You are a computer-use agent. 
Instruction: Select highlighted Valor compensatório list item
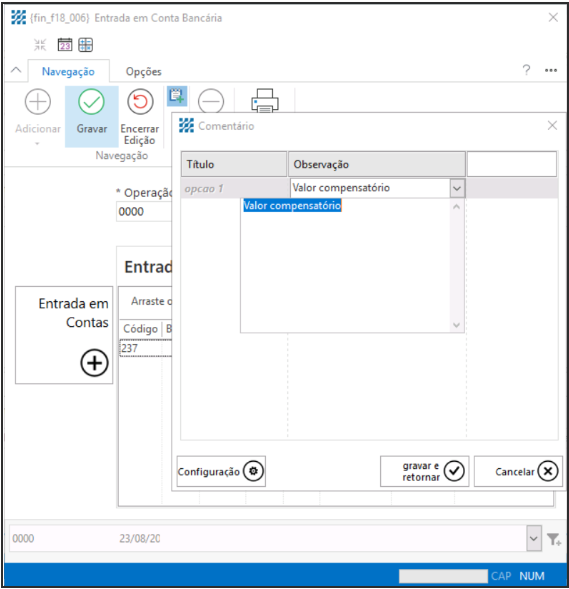click(x=292, y=205)
